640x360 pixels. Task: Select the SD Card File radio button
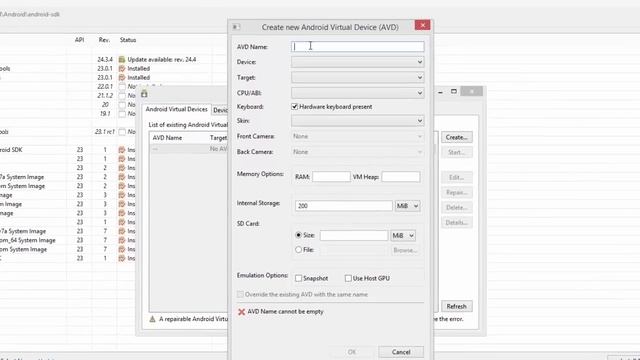click(298, 249)
